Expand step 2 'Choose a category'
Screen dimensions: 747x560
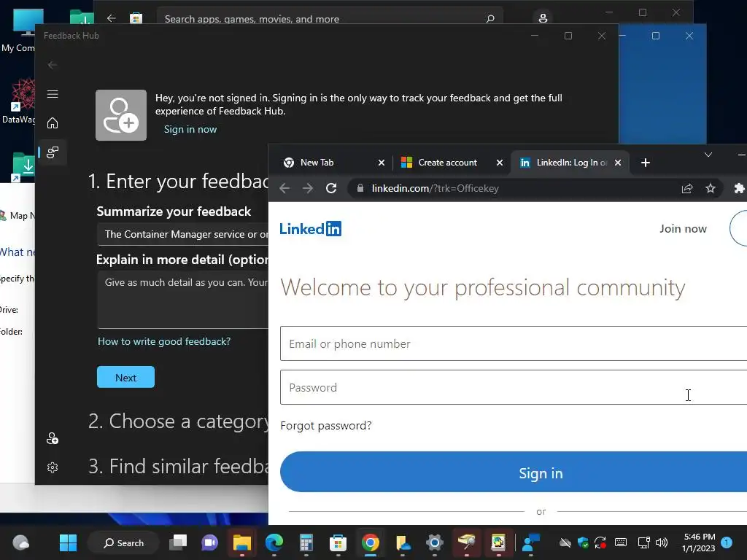click(x=179, y=421)
